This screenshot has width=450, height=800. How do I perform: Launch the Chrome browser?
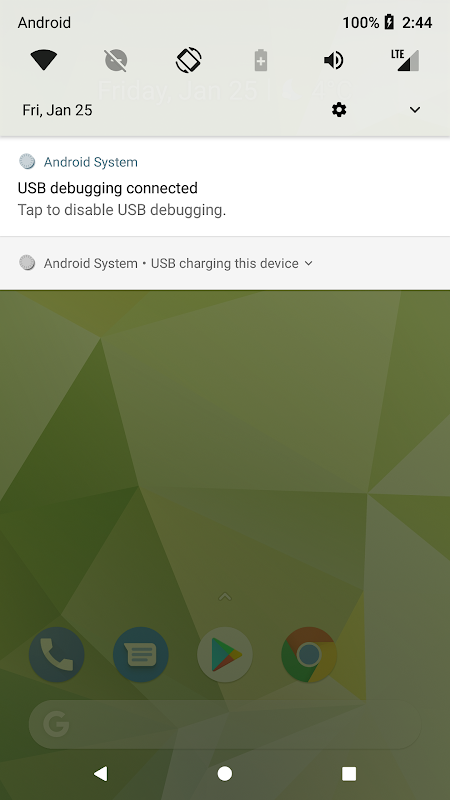pyautogui.click(x=309, y=655)
